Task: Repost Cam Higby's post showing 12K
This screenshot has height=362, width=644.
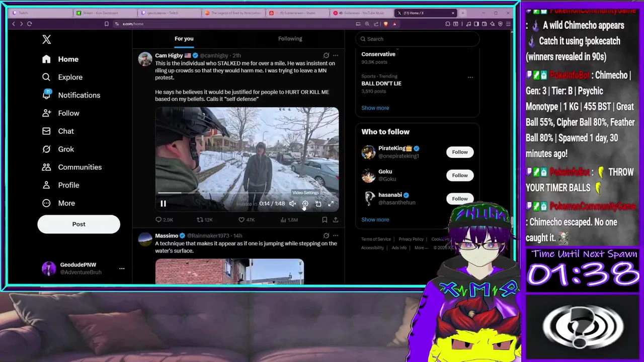Action: click(204, 220)
